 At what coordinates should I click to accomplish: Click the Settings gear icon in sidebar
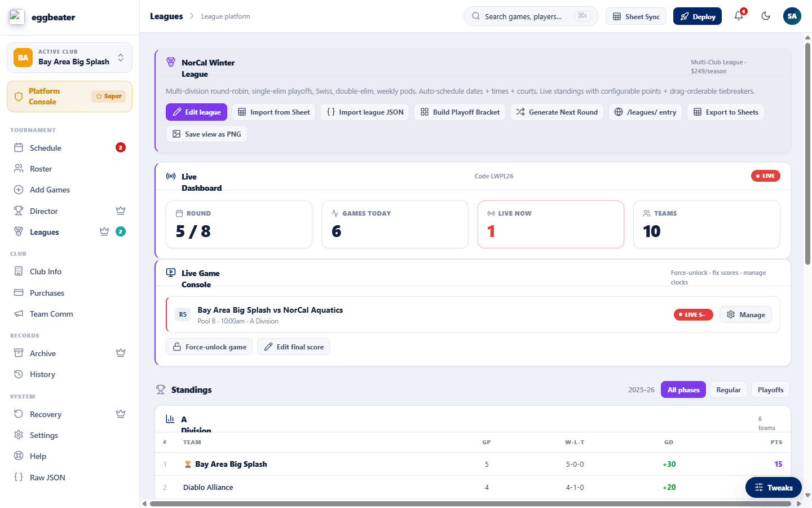click(x=19, y=435)
